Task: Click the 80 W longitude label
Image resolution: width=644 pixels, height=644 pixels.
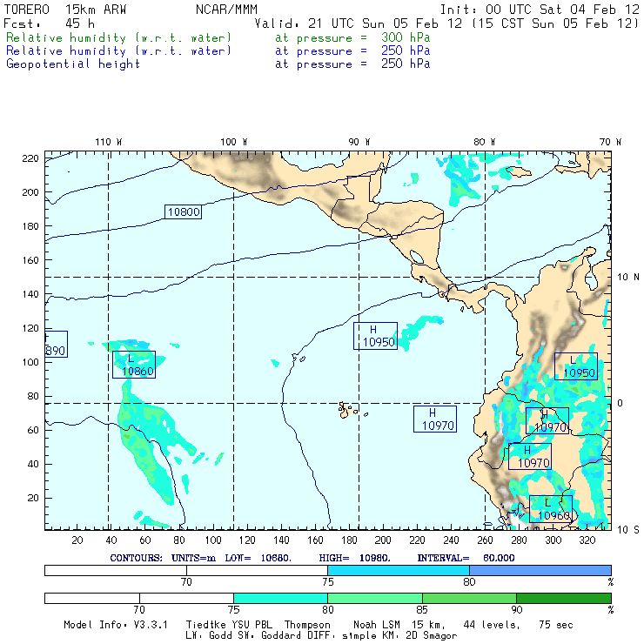Action: pos(485,142)
